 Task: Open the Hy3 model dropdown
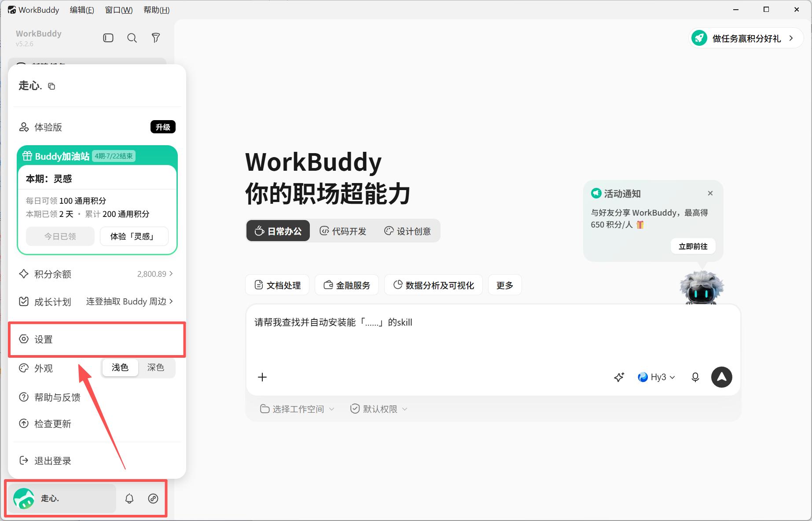[656, 377]
